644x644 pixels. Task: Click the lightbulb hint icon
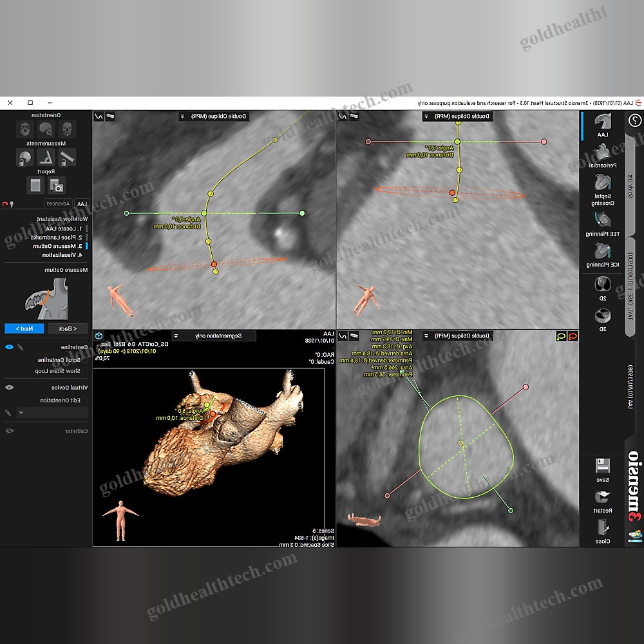12,204
